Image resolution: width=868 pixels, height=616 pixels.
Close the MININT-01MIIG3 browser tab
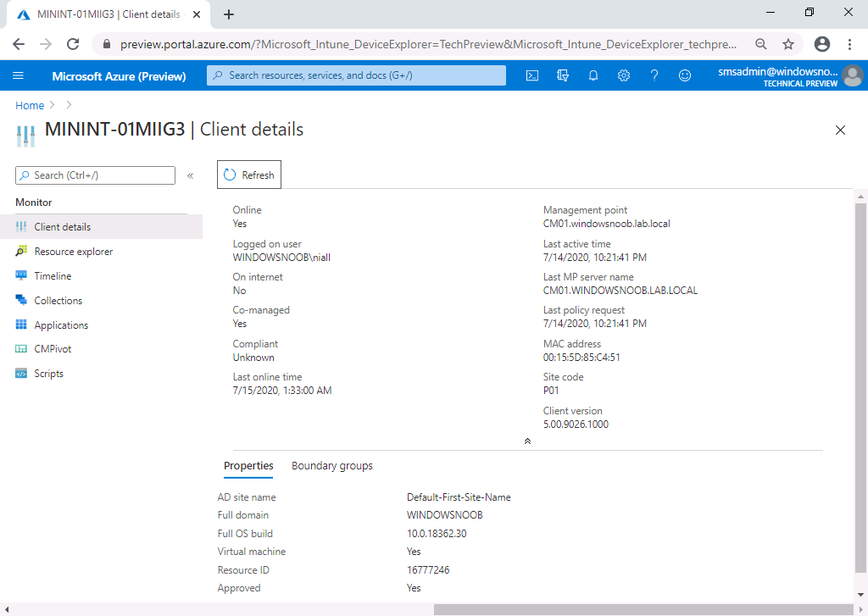[197, 14]
